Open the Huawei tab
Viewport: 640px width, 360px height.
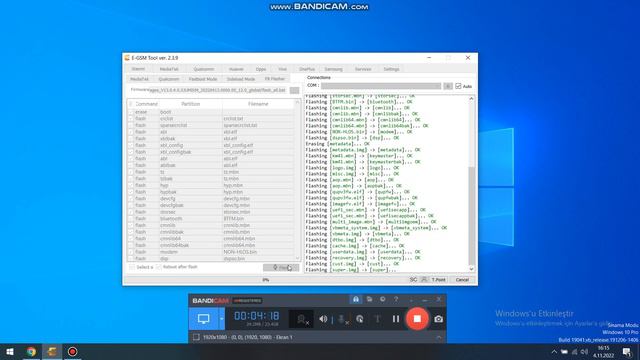(236, 69)
